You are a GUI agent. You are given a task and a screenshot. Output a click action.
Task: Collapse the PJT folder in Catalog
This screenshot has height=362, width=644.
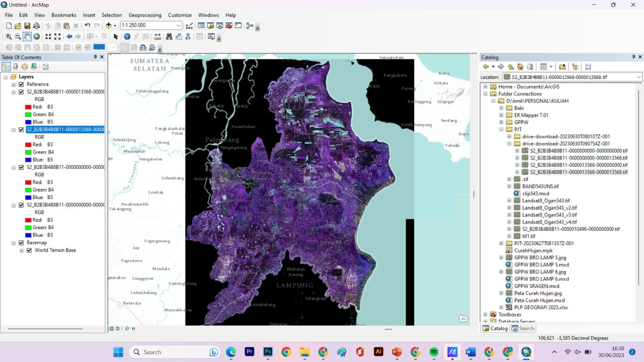[x=501, y=130]
